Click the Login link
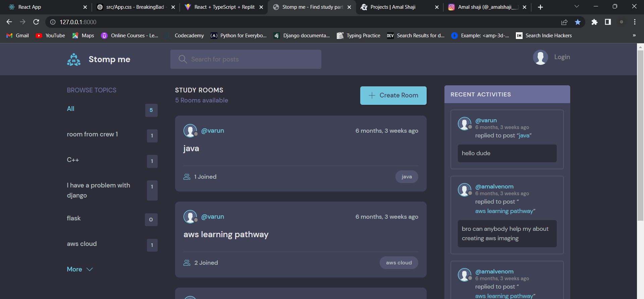Screen dimensions: 644x299 coord(562,57)
